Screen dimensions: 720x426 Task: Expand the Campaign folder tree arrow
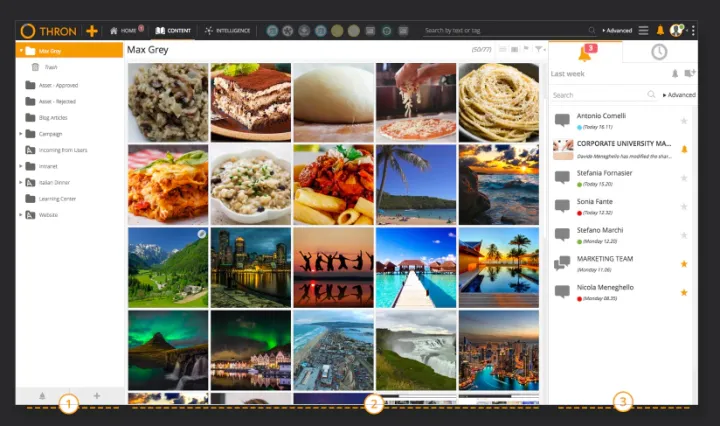(x=21, y=133)
